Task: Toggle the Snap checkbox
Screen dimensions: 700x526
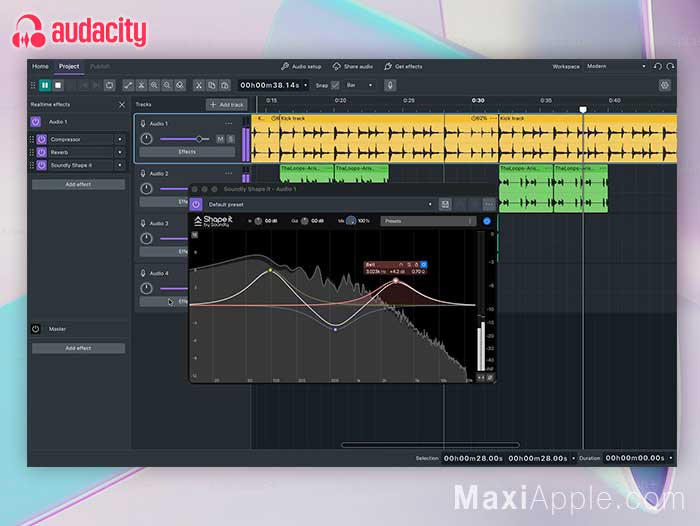Action: pyautogui.click(x=335, y=85)
